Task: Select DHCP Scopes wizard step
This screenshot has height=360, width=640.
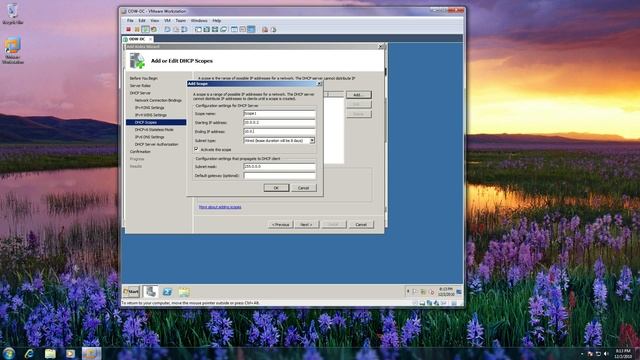Action: coord(156,122)
